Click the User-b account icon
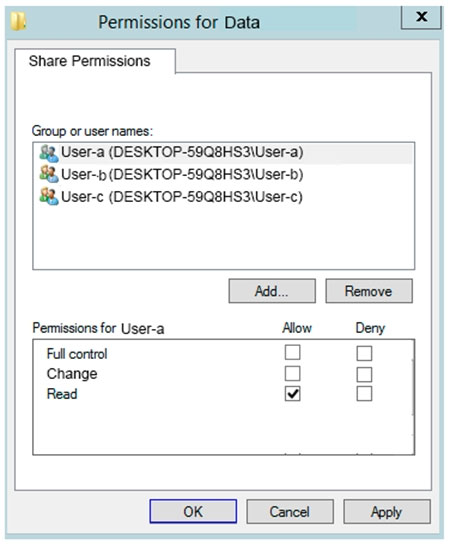The image size is (450, 544). (x=49, y=175)
